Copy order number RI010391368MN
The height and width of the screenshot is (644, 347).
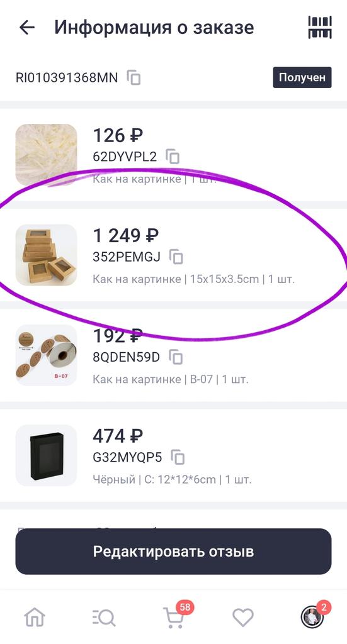pyautogui.click(x=134, y=77)
